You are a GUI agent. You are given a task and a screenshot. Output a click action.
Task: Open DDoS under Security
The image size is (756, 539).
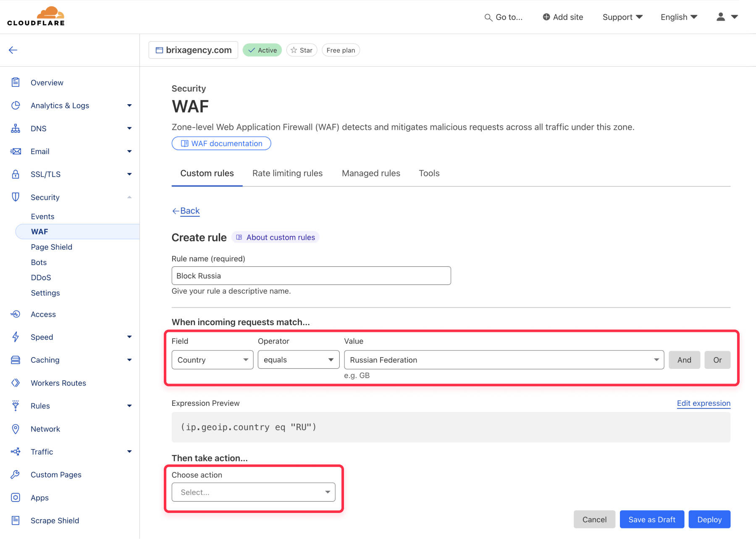point(41,278)
